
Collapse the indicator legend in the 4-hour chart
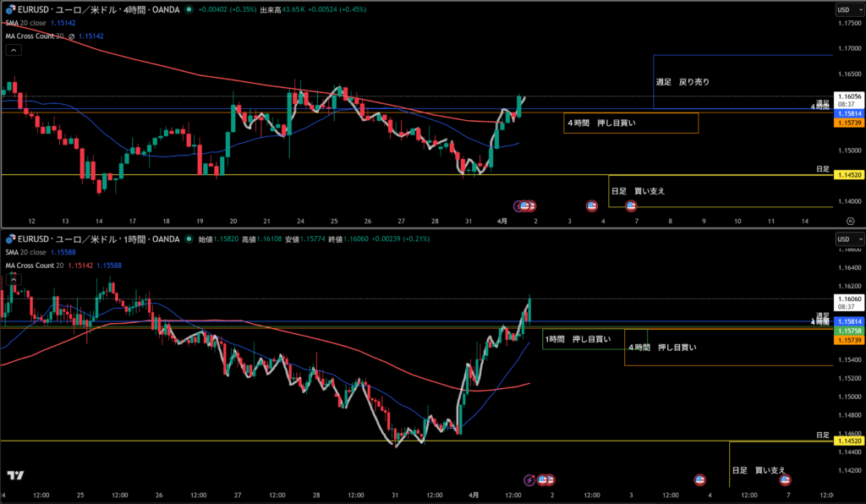14,50
